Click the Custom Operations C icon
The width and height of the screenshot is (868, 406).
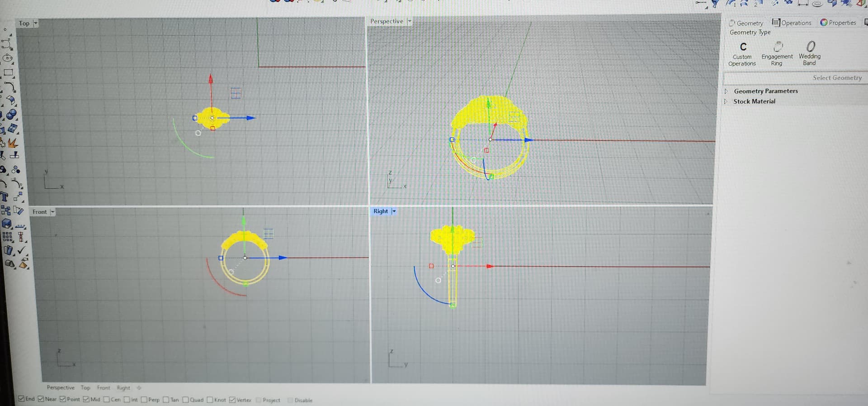743,47
